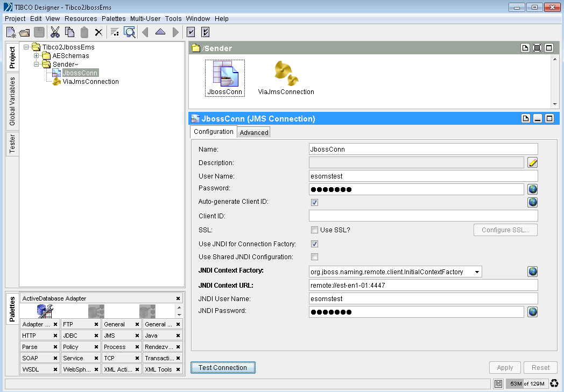The width and height of the screenshot is (564, 392).
Task: Open the Palettes menu
Action: tap(114, 19)
